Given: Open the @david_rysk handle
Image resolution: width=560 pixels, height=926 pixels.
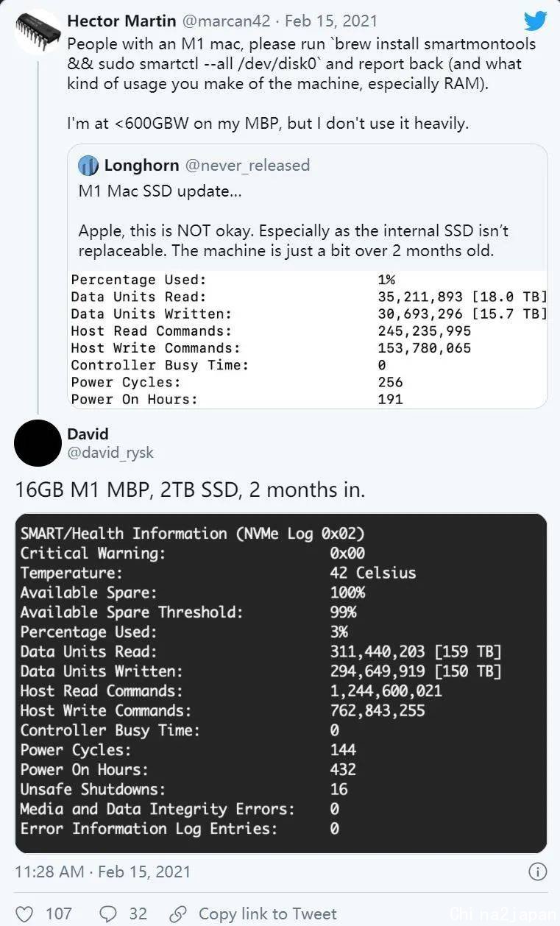Looking at the screenshot, I should coord(110,452).
